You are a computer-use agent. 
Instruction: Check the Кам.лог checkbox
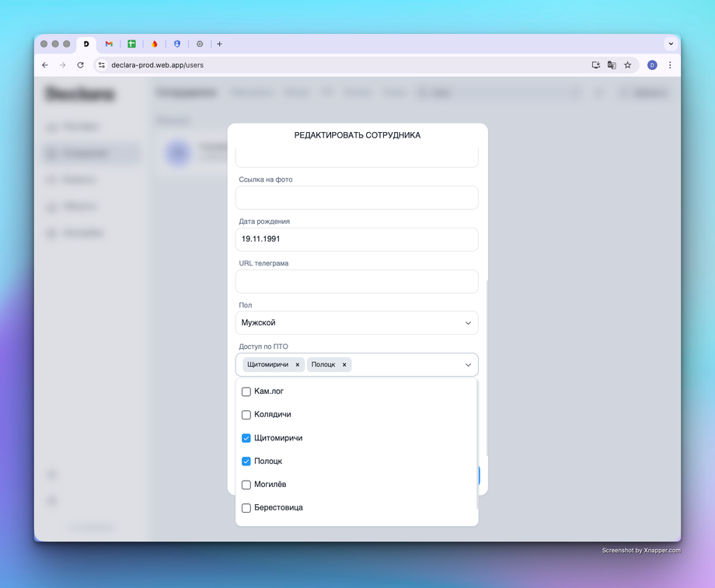246,391
